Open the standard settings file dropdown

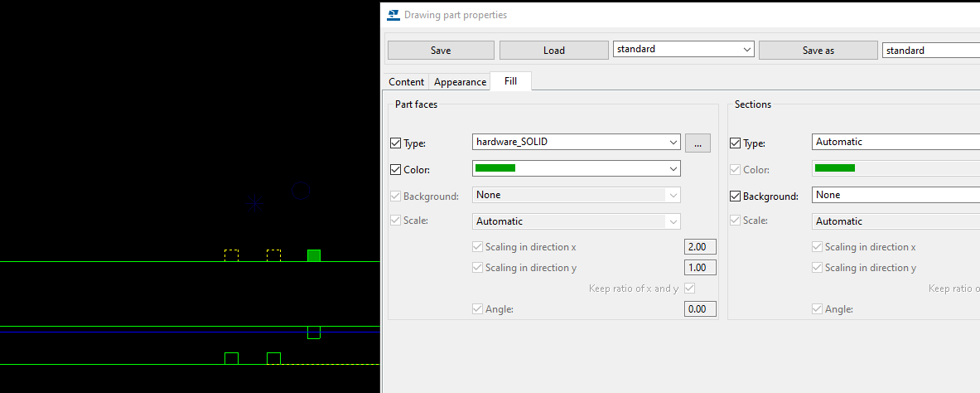[x=746, y=50]
